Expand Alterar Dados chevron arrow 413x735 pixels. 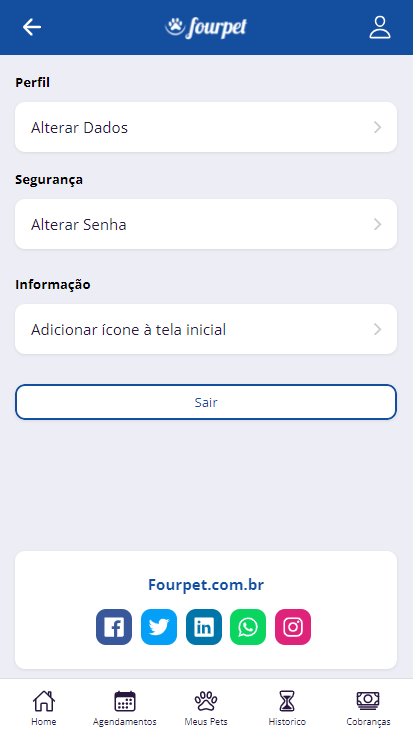click(377, 127)
